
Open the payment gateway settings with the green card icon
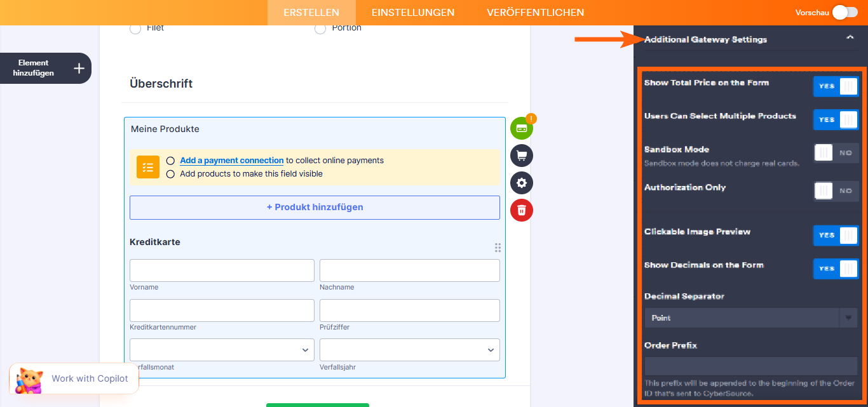pos(521,128)
